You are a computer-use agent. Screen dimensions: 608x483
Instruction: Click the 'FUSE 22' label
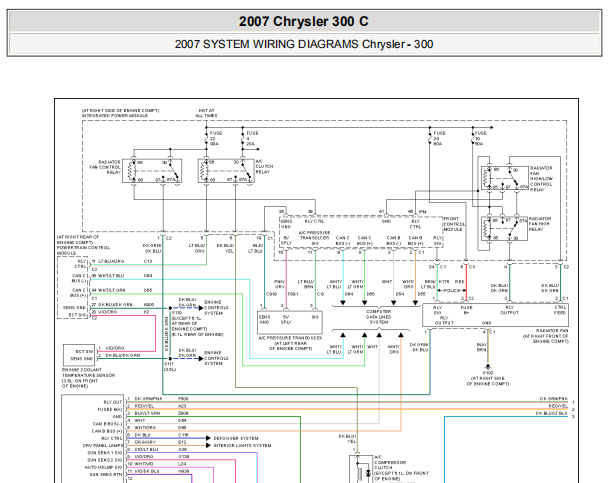pyautogui.click(x=216, y=138)
